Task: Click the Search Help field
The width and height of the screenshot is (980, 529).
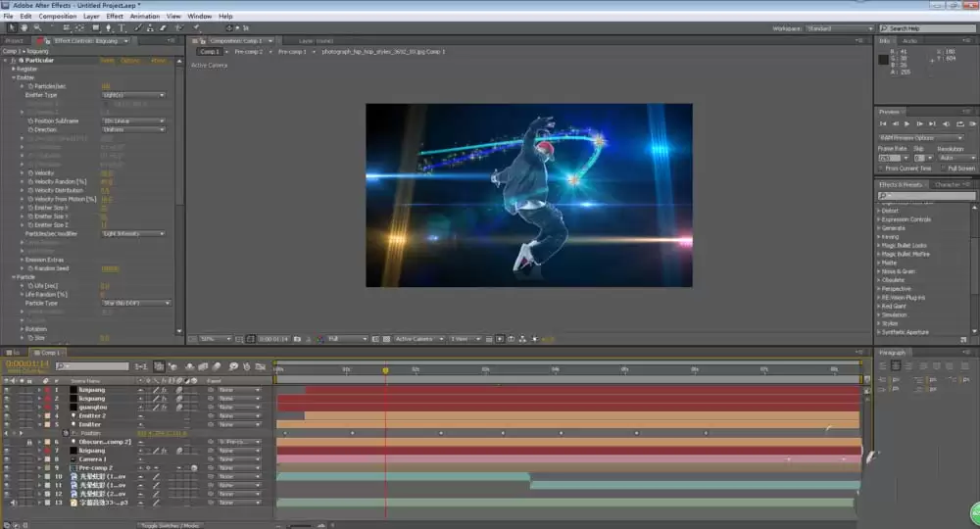Action: [x=927, y=28]
